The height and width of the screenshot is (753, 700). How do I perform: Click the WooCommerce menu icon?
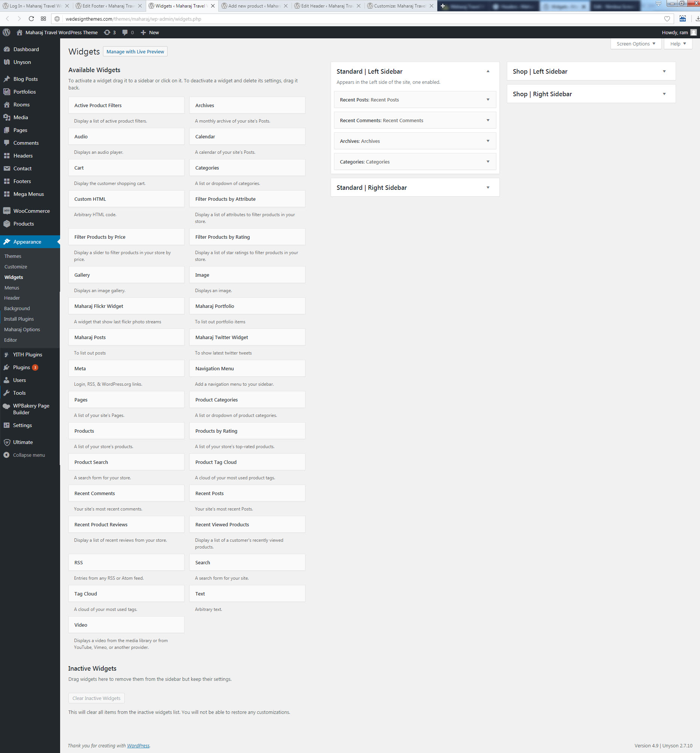[x=7, y=211]
